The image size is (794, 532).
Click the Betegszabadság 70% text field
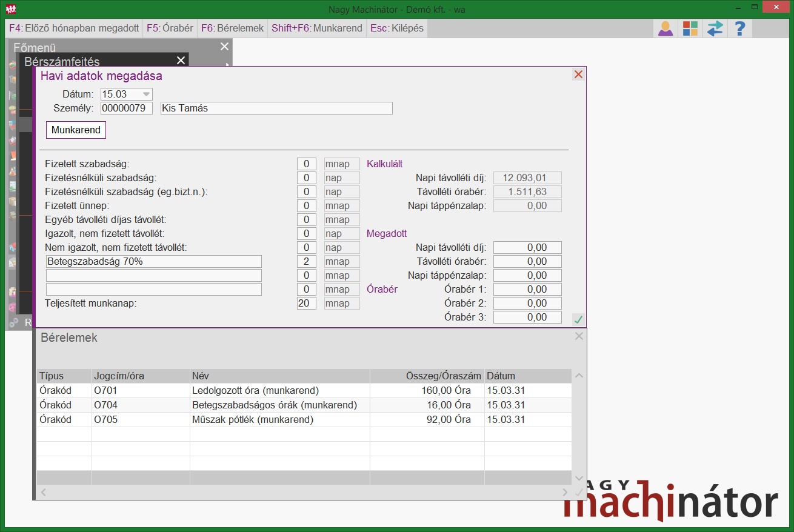click(x=154, y=261)
